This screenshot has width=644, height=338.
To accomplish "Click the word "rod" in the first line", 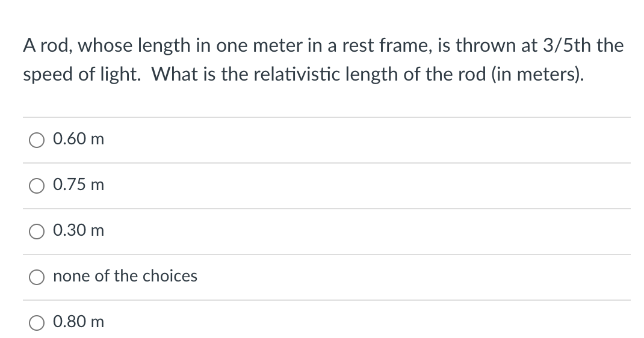I will coord(55,45).
